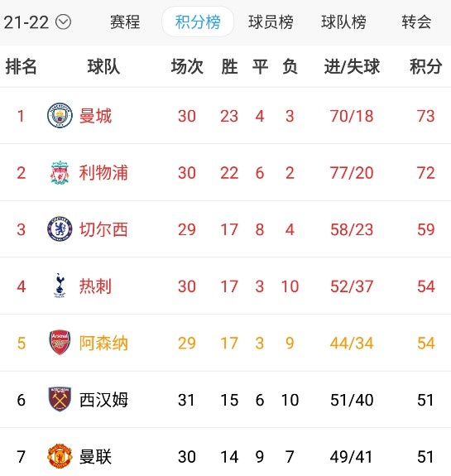The width and height of the screenshot is (451, 476).
Task: Expand the 21-22 season dropdown arrow
Action: click(64, 22)
